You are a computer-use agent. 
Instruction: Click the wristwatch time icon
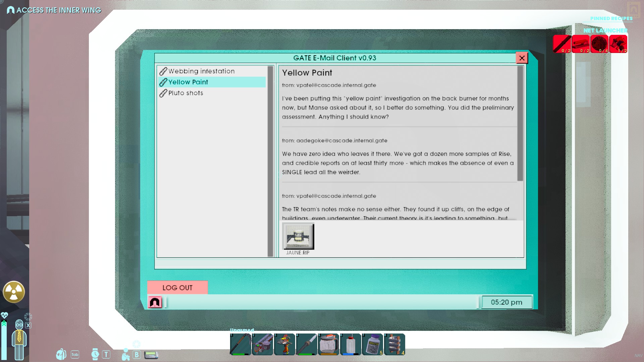95,354
